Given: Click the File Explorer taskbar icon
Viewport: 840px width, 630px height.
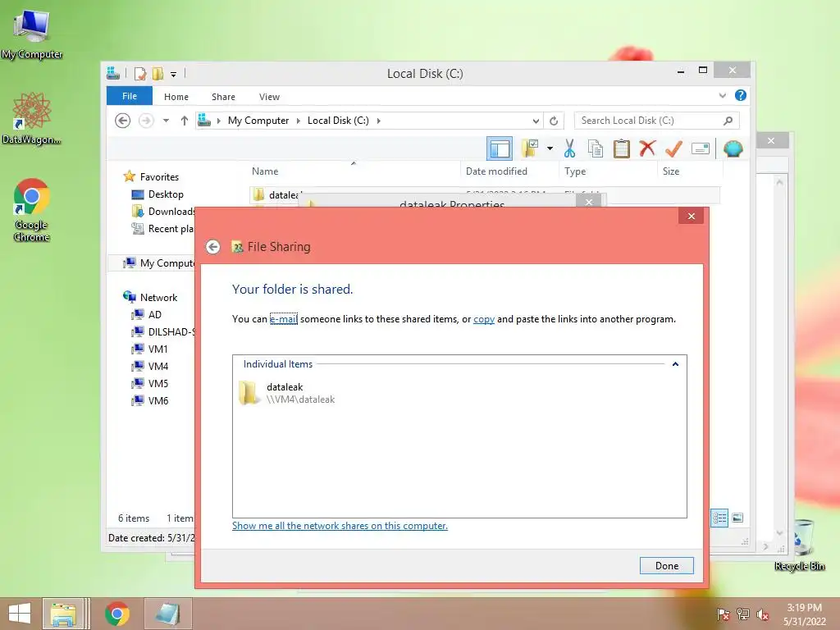Looking at the screenshot, I should (x=63, y=614).
